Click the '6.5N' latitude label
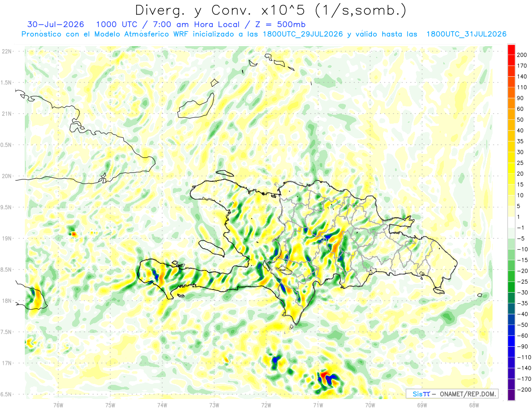This screenshot has width=532, height=411. click(x=7, y=394)
